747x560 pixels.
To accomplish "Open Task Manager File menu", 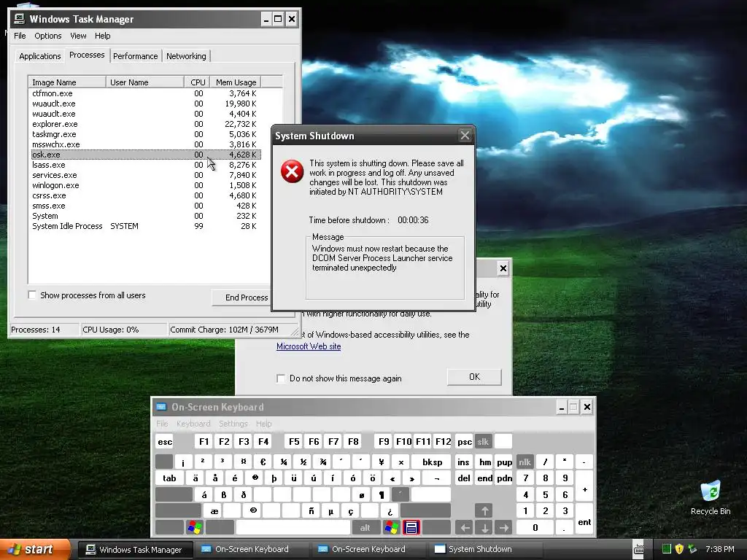I will pyautogui.click(x=20, y=36).
